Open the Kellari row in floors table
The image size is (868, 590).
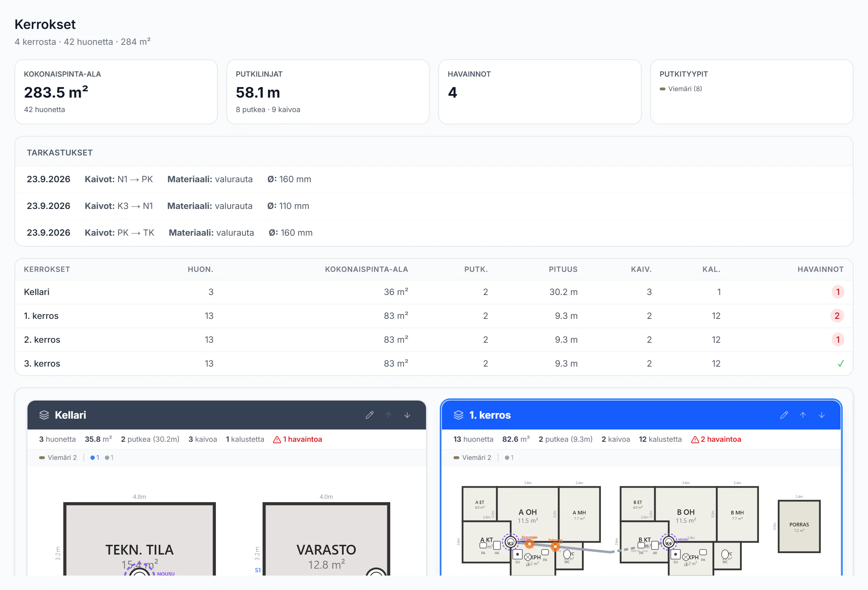click(x=434, y=292)
